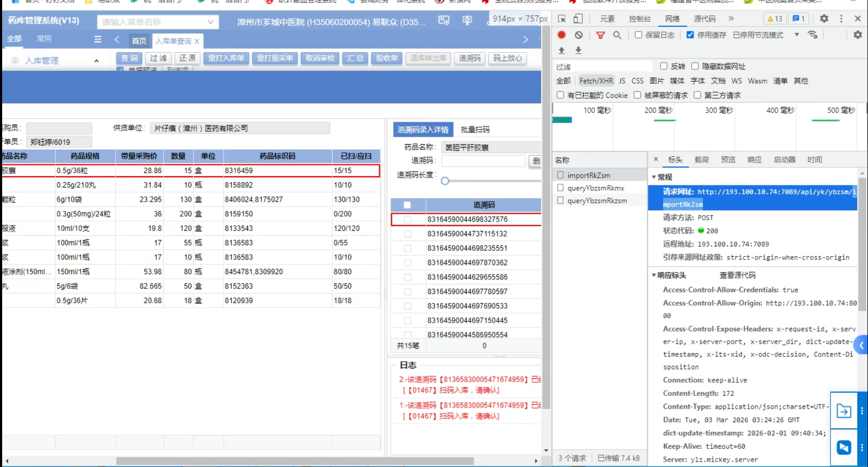Open the DevTools settings gear in top bar
868x467 pixels.
point(824,18)
